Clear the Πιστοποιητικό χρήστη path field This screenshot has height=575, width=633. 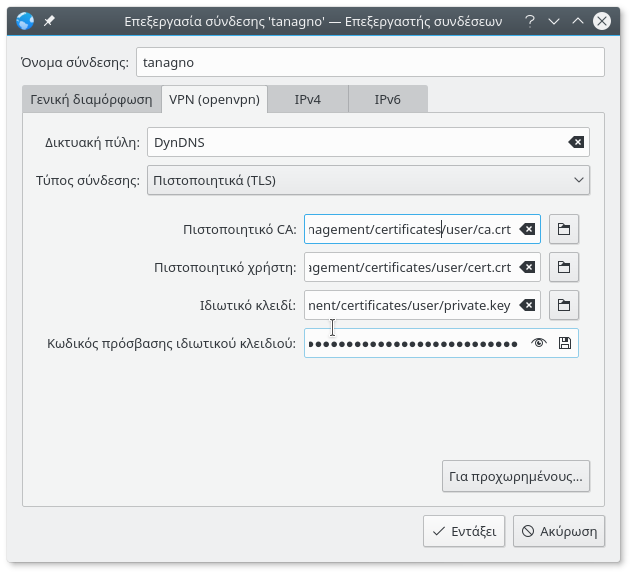click(527, 267)
